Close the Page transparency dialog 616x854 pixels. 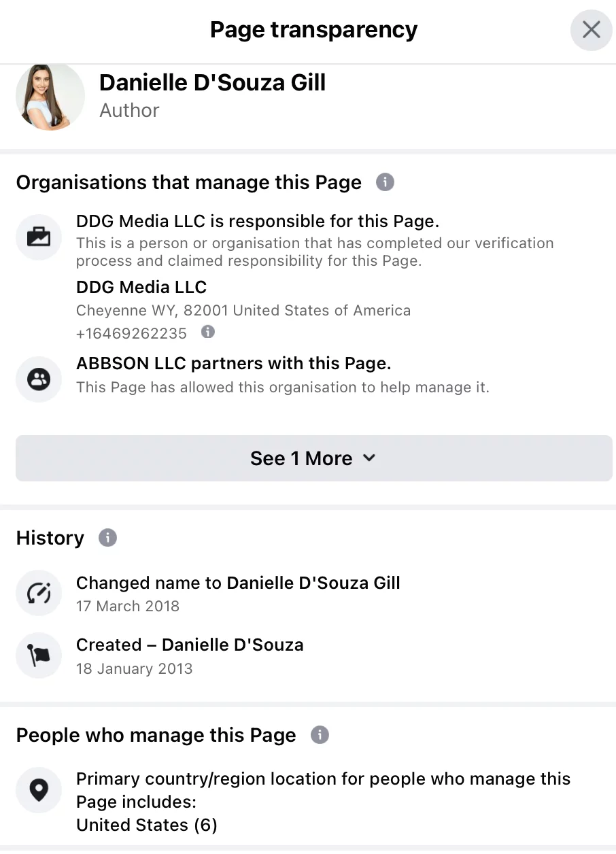[591, 30]
